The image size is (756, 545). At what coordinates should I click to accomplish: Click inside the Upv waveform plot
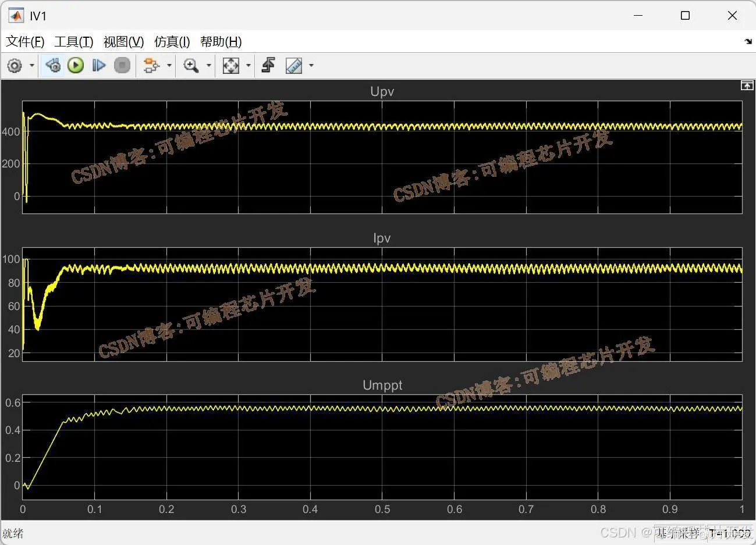point(382,157)
